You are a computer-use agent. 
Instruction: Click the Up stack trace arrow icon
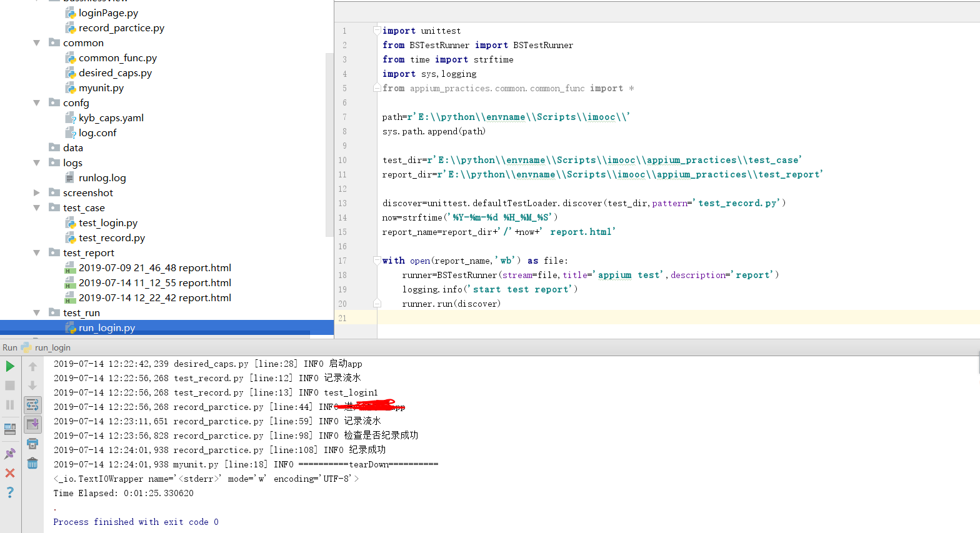coord(32,366)
